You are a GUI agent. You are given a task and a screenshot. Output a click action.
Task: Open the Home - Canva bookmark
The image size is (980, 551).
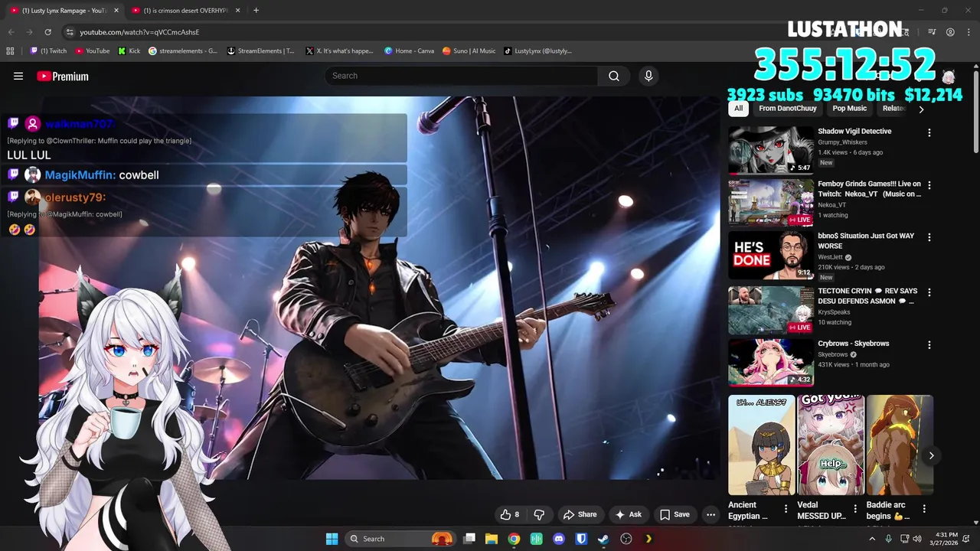[409, 51]
